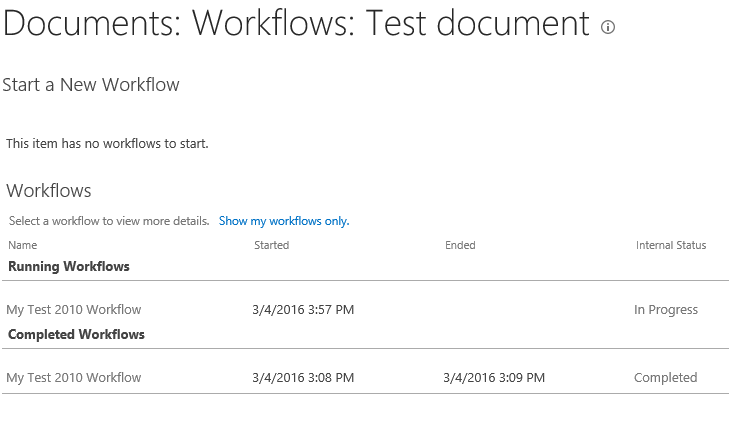
Task: Click the "In Progress" status link
Action: 665,310
